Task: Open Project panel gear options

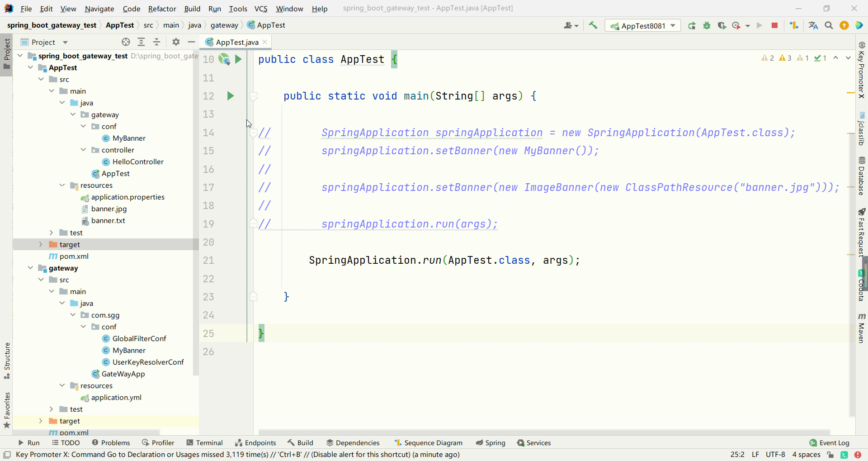Action: (x=176, y=42)
